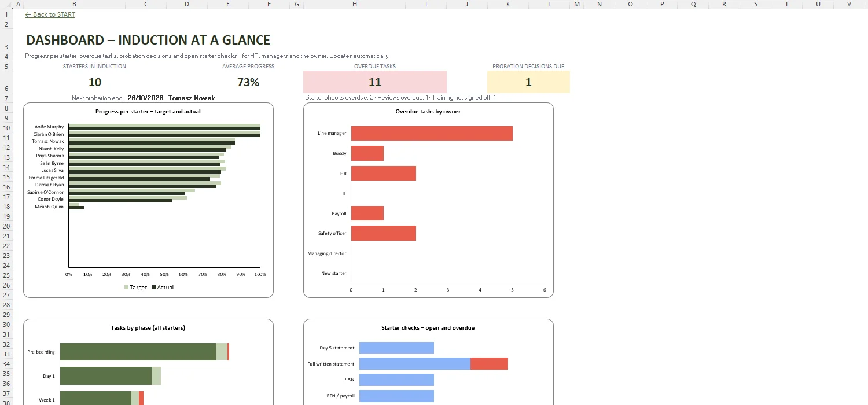Select the Actual legend entry
Screen dimensions: 868x405
point(163,287)
